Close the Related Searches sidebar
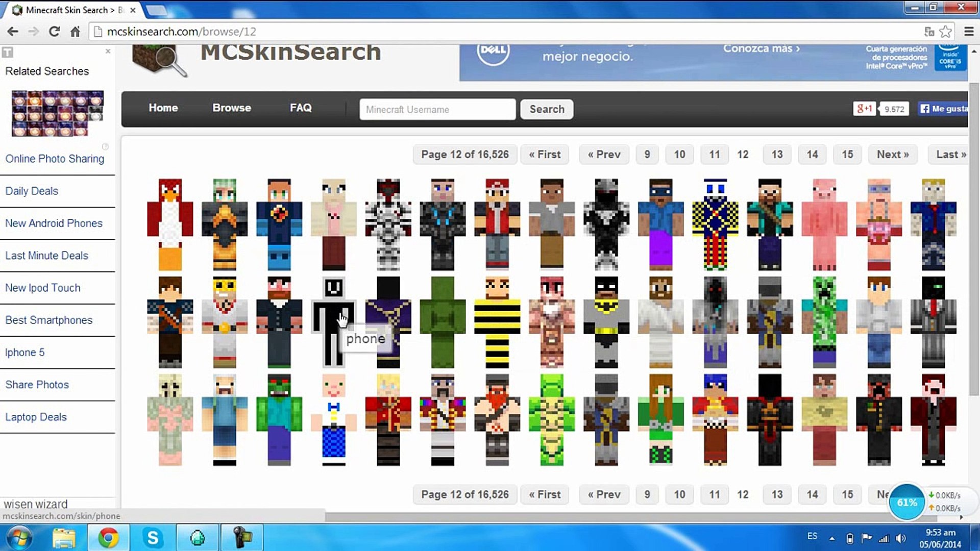 (x=108, y=51)
